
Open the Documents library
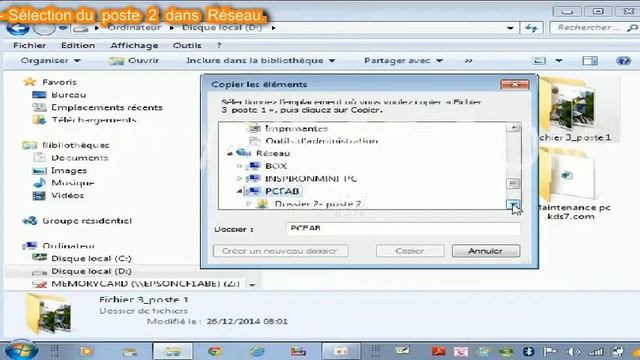point(80,158)
